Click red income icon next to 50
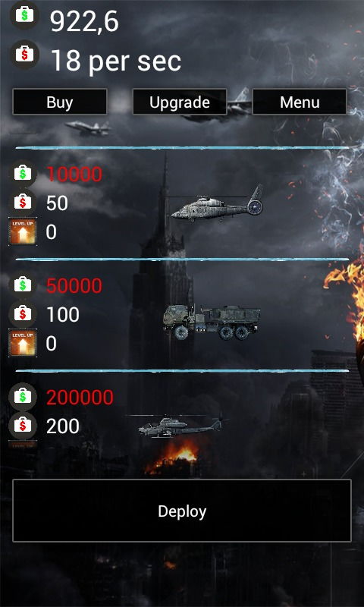The width and height of the screenshot is (364, 607). (x=23, y=203)
